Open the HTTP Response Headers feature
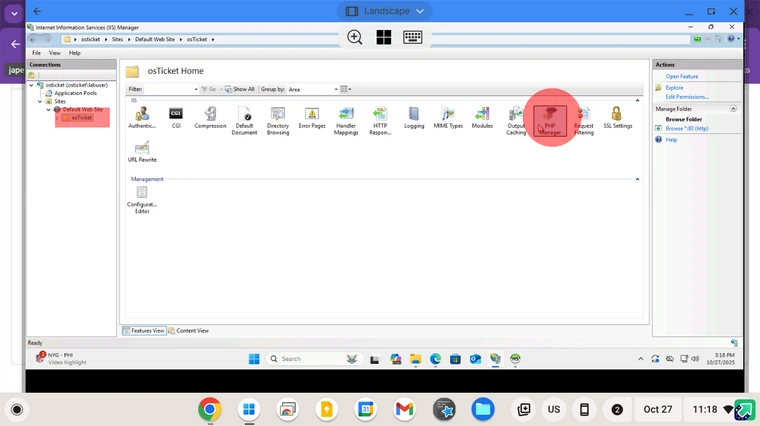 click(380, 121)
